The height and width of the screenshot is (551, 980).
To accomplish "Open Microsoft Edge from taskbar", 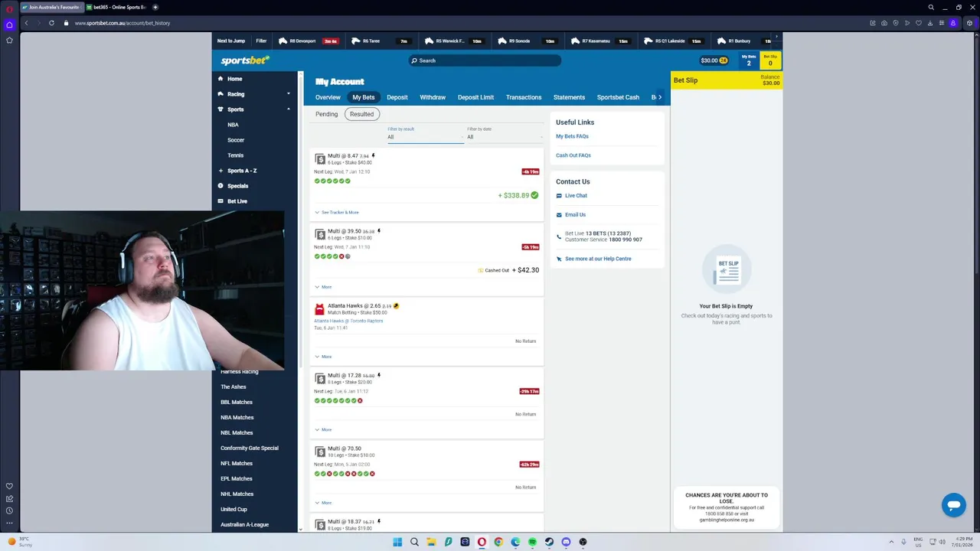I will [x=515, y=542].
